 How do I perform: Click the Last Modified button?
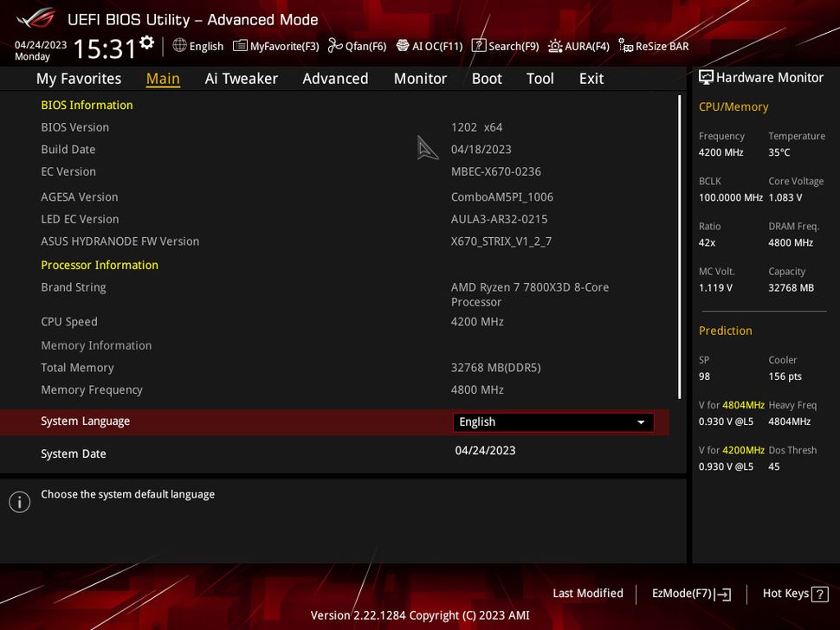point(588,594)
